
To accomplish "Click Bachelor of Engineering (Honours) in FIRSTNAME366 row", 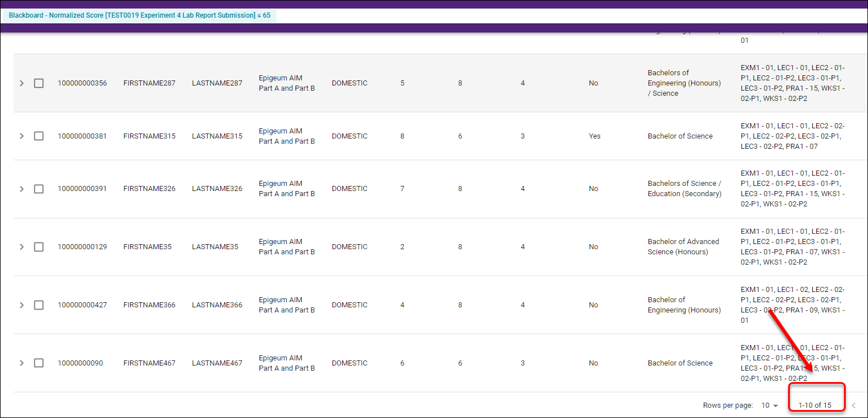I will pyautogui.click(x=684, y=305).
